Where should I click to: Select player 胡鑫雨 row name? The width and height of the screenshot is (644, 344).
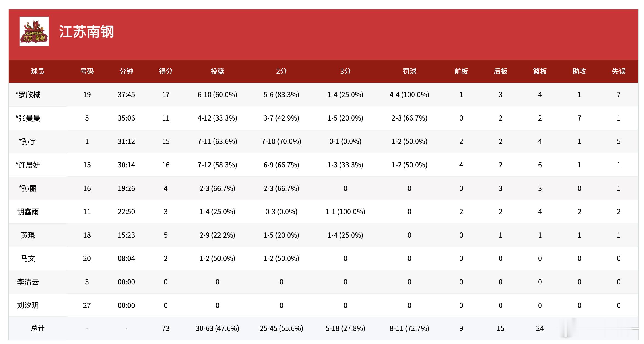tap(28, 212)
